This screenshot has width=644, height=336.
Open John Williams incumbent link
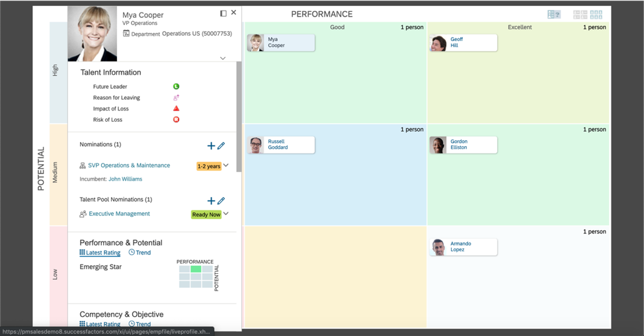pos(125,179)
